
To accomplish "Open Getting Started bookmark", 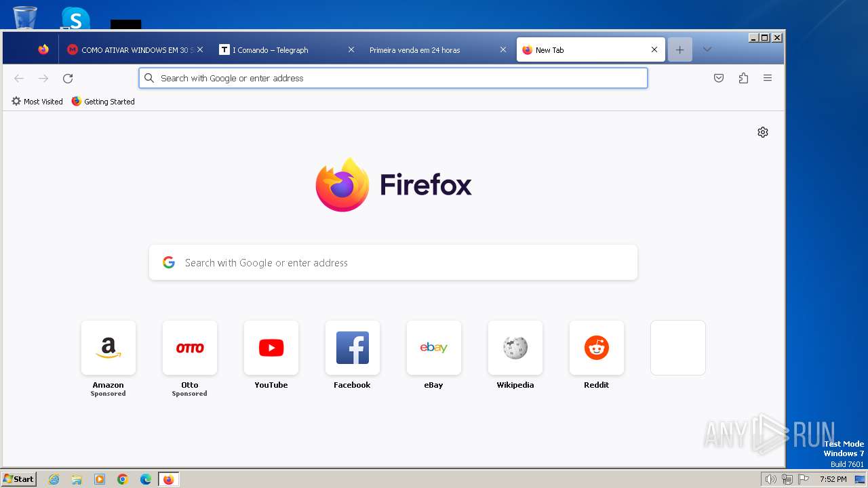I will click(x=103, y=102).
